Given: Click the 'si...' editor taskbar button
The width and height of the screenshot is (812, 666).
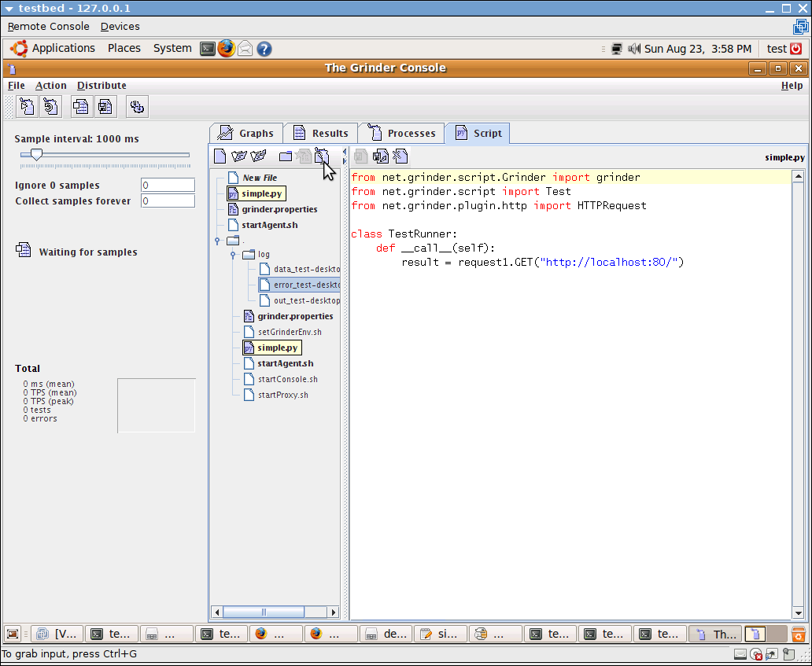Looking at the screenshot, I should point(440,634).
